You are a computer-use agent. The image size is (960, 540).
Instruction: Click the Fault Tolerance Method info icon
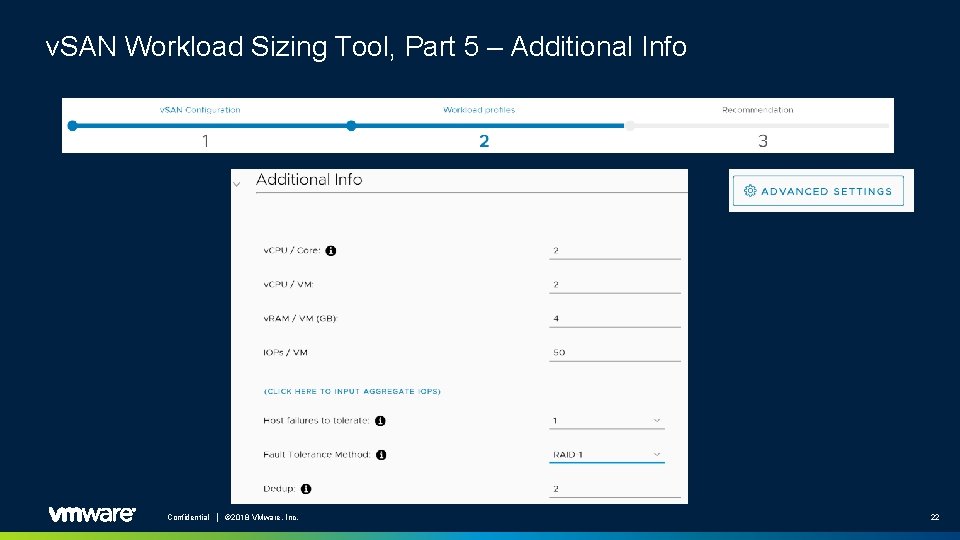pos(381,455)
